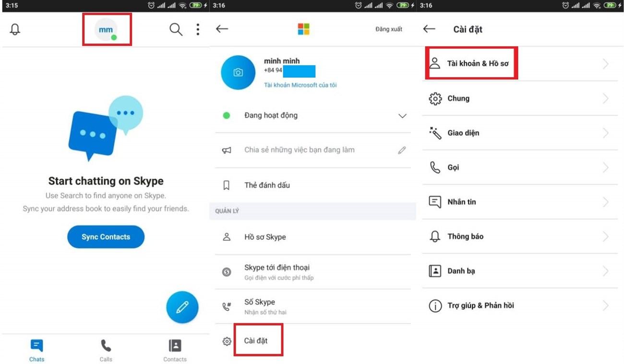The height and width of the screenshot is (364, 624).
Task: Click the Nhắn tin label text
Action: [462, 202]
